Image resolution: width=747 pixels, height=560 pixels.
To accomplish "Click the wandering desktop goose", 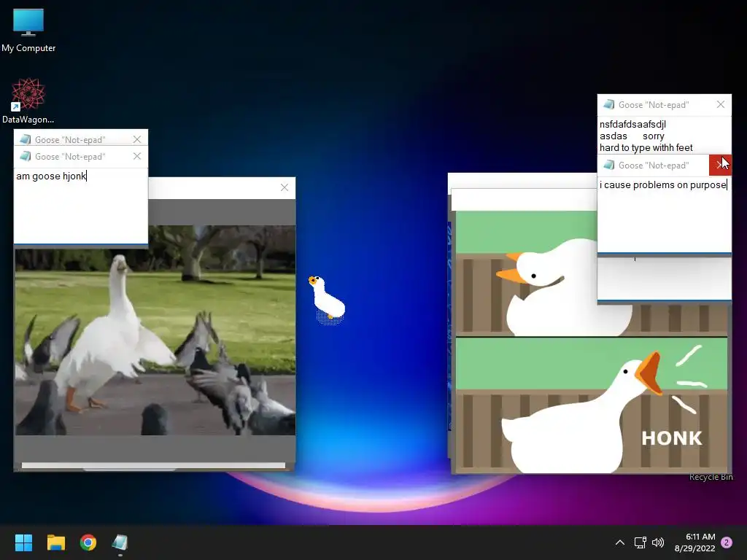I will (327, 299).
